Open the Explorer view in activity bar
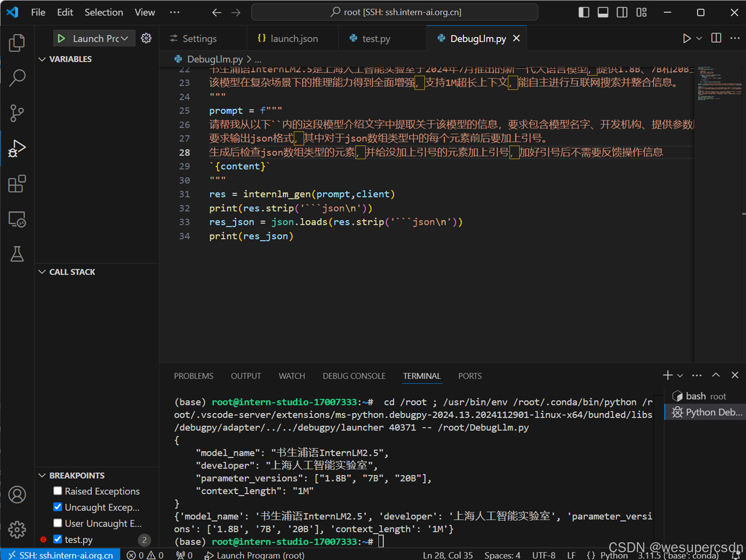 (17, 43)
